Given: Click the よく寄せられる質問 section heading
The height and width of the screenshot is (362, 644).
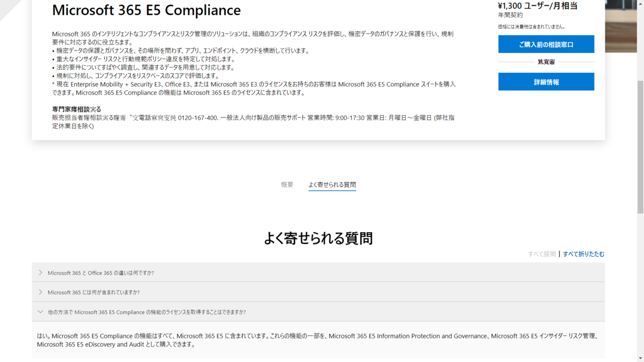Looking at the screenshot, I should point(318,238).
